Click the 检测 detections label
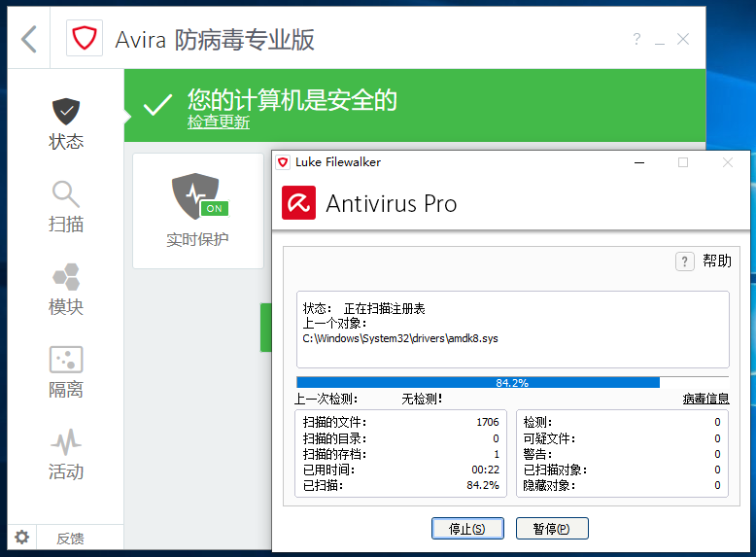756x557 pixels. (537, 422)
